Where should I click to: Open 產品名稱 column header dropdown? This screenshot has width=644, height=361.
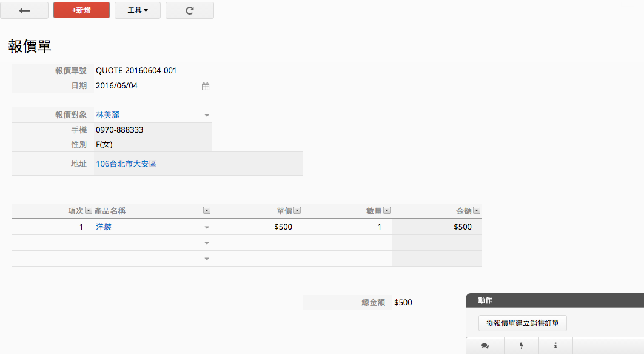tap(207, 211)
